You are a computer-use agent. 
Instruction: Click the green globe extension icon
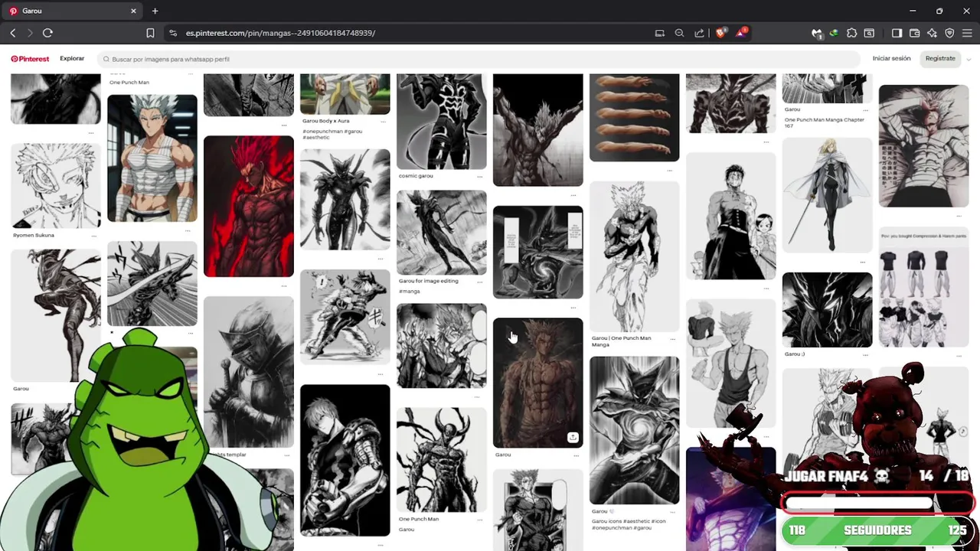(834, 33)
